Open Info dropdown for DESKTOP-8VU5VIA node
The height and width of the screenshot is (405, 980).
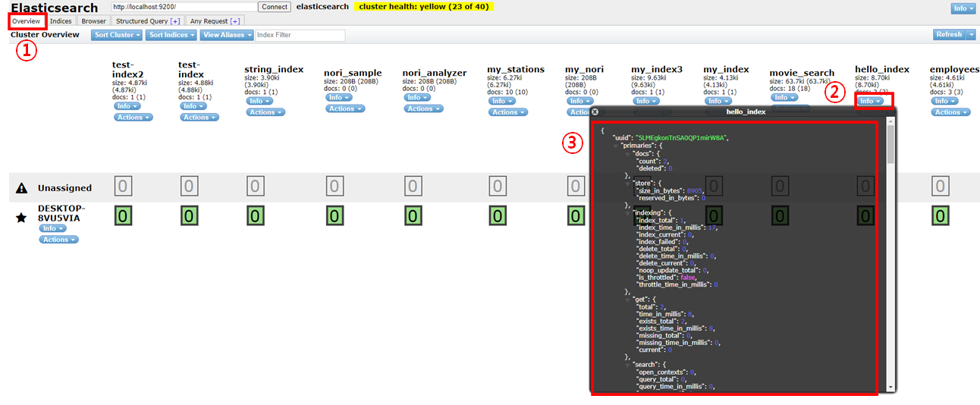click(52, 228)
